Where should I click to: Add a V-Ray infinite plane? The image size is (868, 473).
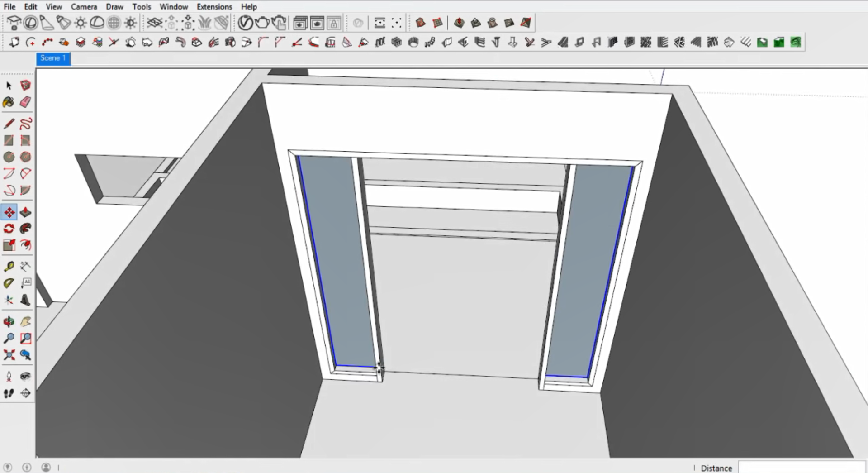coord(155,23)
